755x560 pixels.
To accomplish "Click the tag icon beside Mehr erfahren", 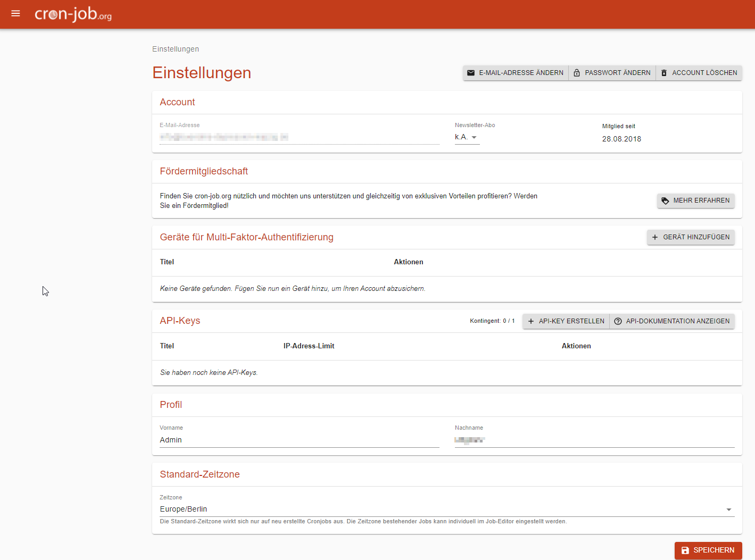I will click(x=665, y=200).
